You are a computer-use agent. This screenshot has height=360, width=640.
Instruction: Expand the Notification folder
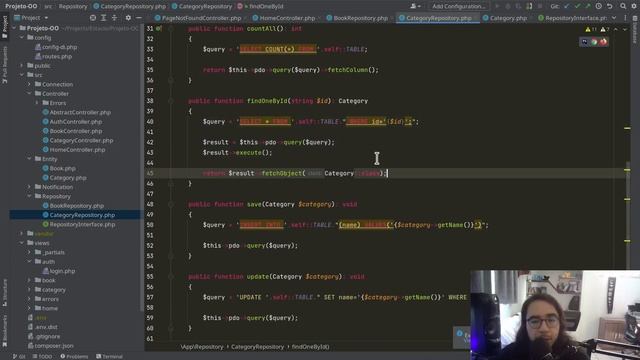tap(29, 187)
